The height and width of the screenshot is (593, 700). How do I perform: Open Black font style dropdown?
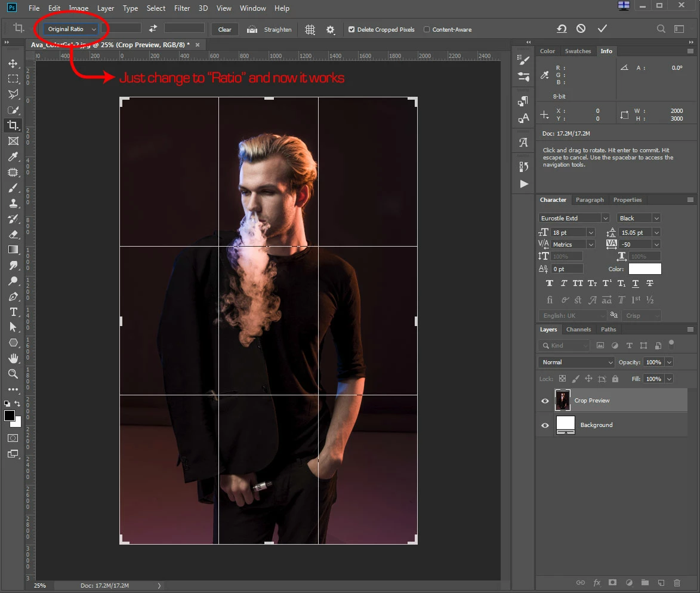656,218
